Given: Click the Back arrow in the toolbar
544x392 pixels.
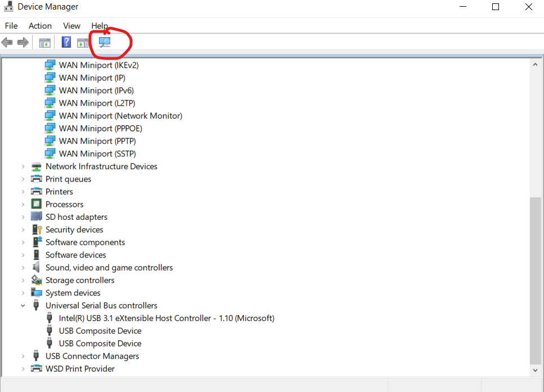Looking at the screenshot, I should (7, 43).
